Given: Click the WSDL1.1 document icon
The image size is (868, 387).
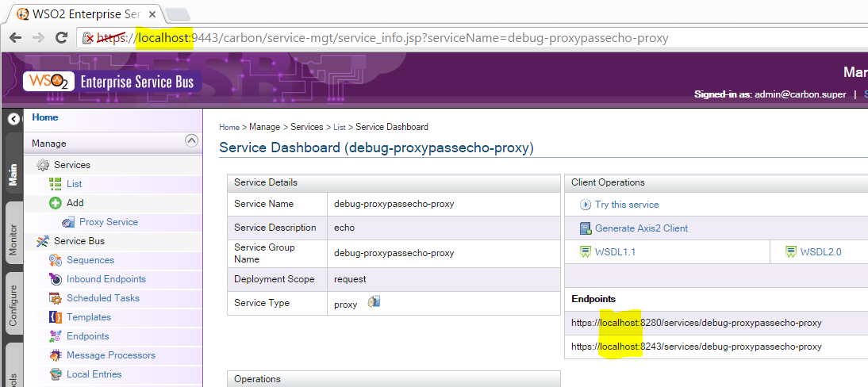Looking at the screenshot, I should click(x=585, y=252).
